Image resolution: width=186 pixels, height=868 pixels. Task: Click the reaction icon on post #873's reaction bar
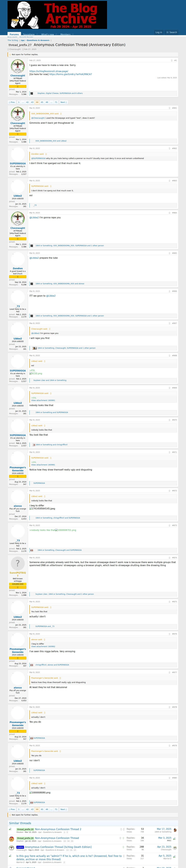click(x=32, y=550)
